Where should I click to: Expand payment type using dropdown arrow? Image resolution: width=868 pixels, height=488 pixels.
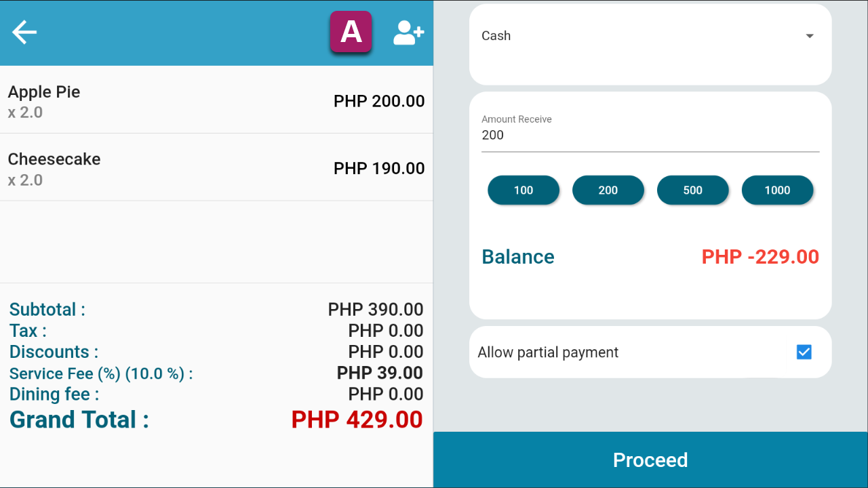point(809,36)
